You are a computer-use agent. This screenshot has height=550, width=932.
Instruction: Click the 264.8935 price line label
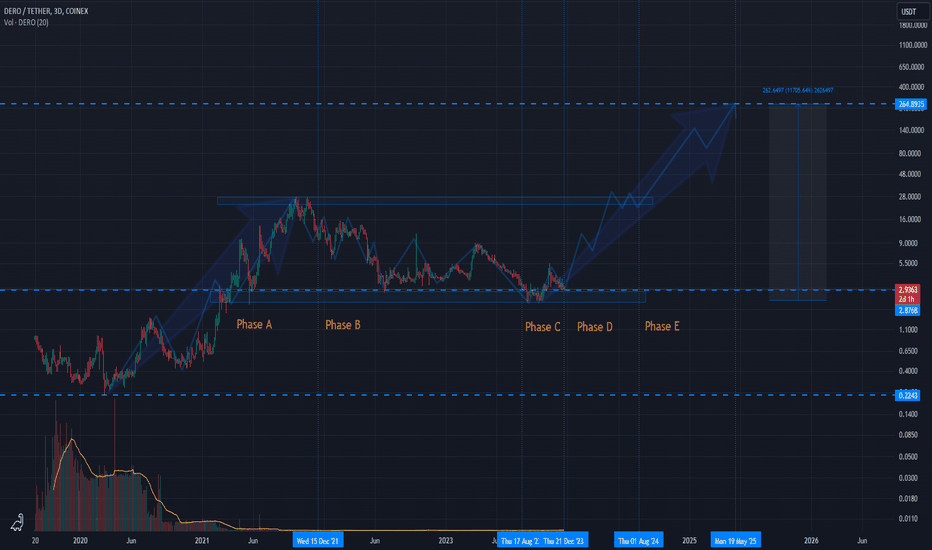coord(911,104)
